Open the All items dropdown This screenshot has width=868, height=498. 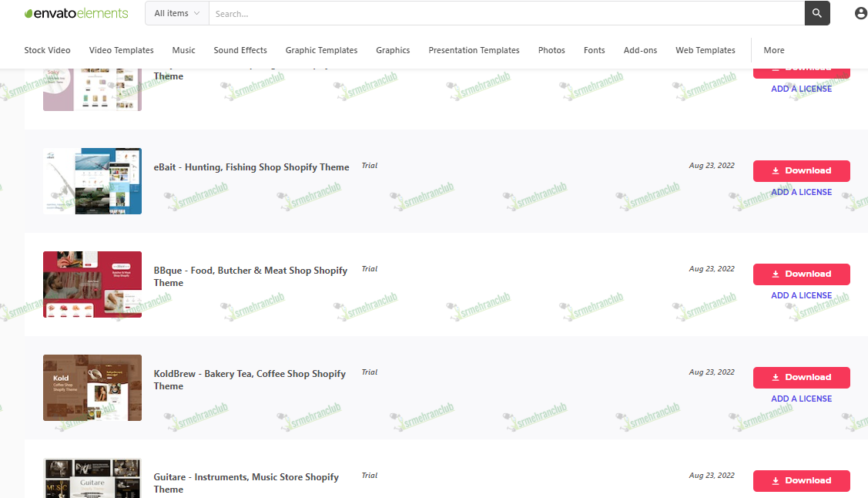tap(177, 13)
